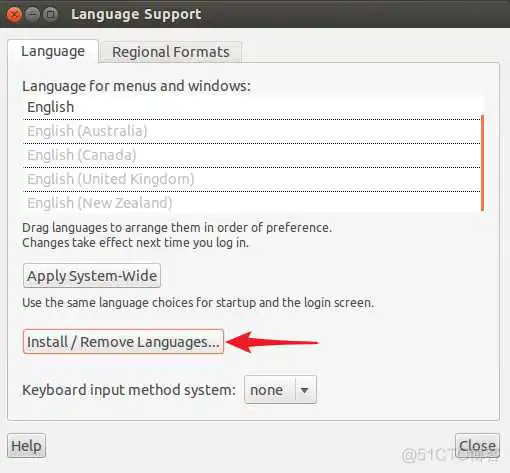
Task: Select the Language tab
Action: 53,51
